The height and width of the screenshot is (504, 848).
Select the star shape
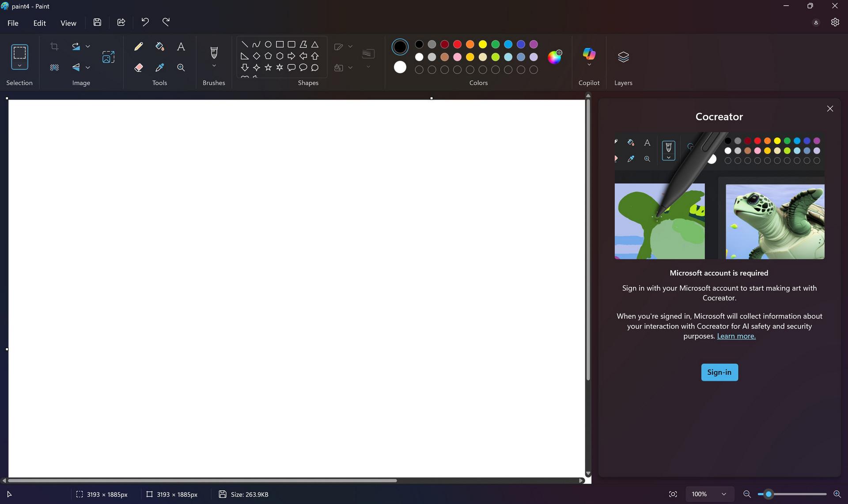point(268,68)
